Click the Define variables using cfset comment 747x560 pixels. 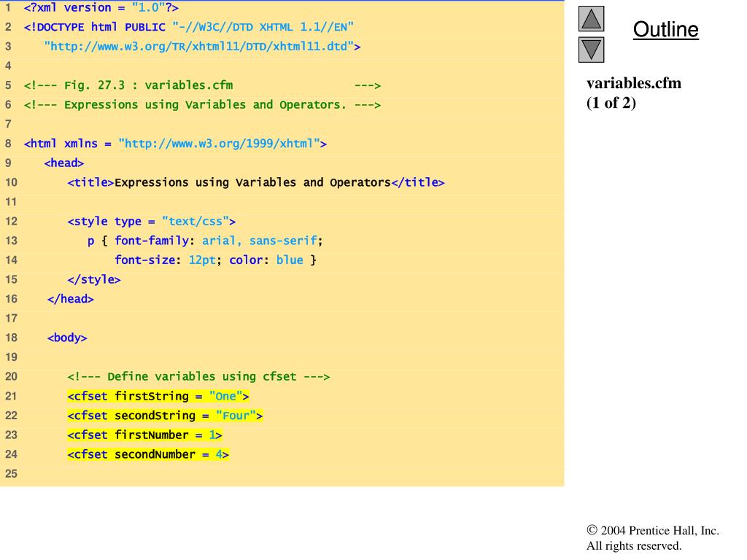tap(198, 377)
